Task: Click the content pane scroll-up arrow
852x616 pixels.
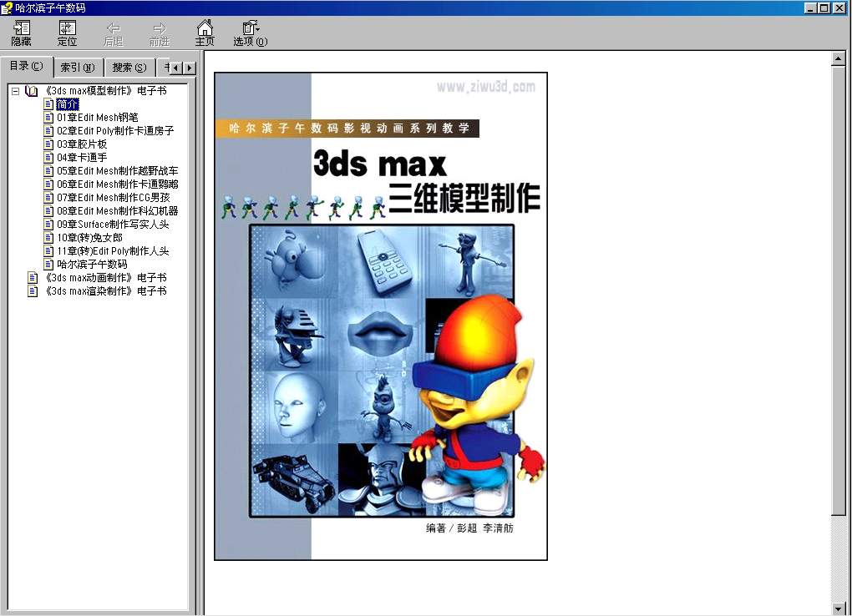Action: 838,58
